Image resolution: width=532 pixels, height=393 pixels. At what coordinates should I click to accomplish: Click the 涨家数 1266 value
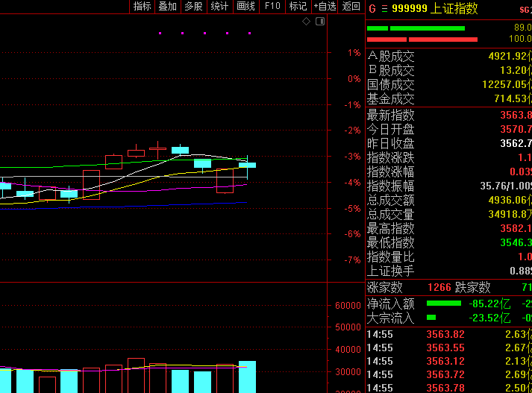coord(439,288)
